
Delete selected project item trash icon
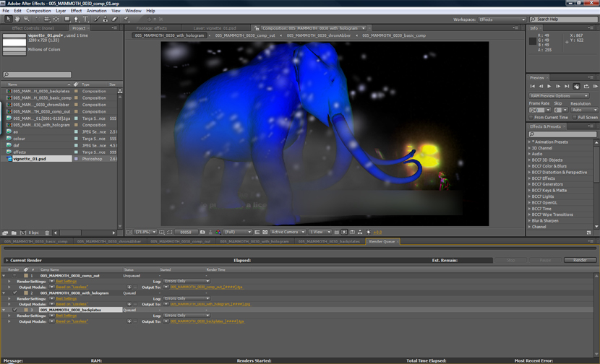coord(47,233)
